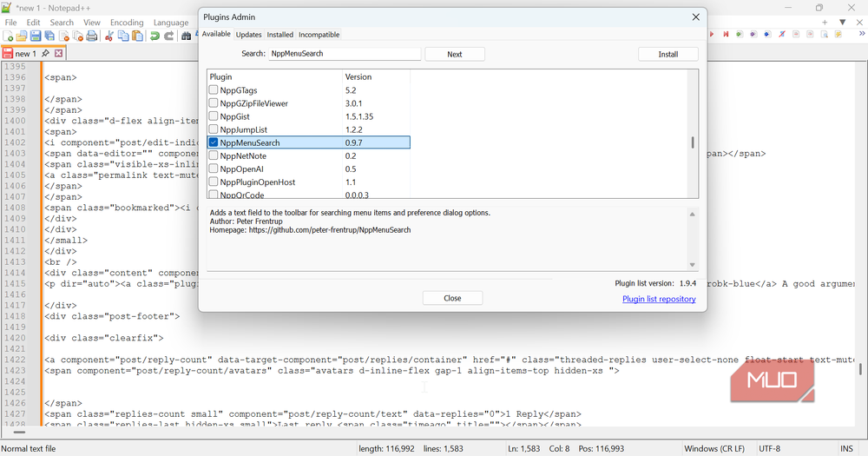Click the Cut scissors icon

(x=109, y=36)
